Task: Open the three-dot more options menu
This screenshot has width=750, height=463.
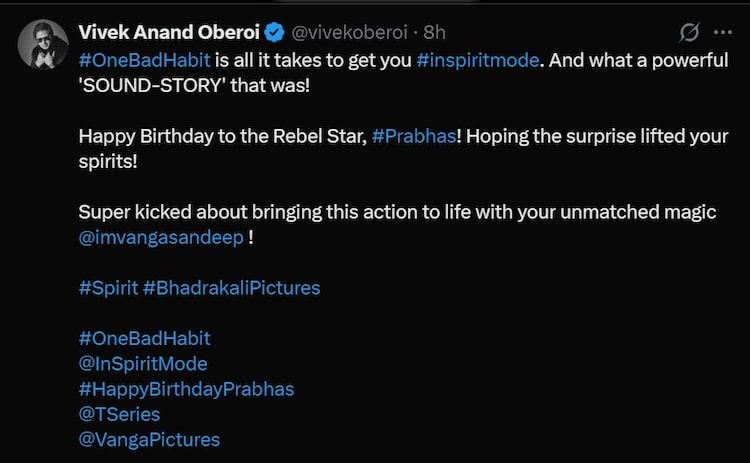Action: click(x=723, y=33)
